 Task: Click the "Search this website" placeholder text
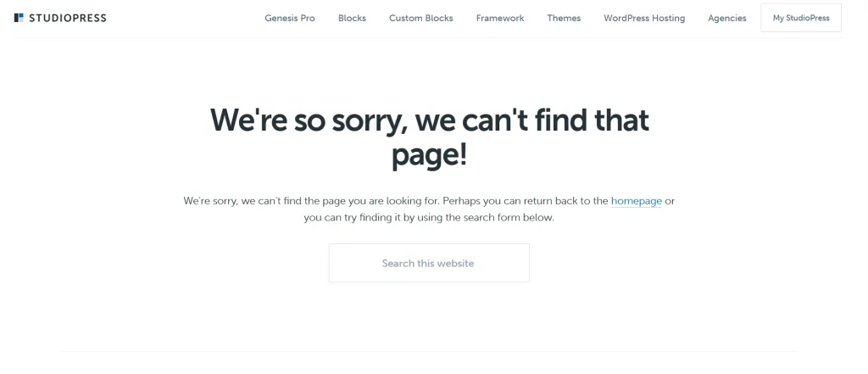point(428,263)
